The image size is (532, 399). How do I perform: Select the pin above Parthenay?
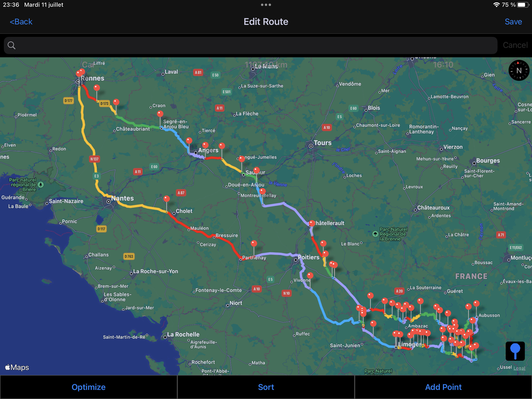click(x=254, y=243)
